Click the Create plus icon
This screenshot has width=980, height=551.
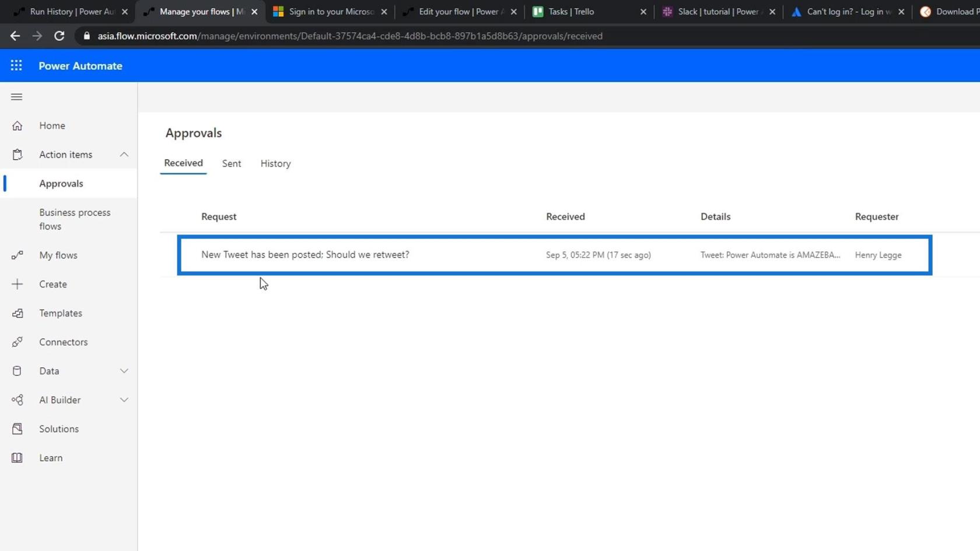(17, 284)
